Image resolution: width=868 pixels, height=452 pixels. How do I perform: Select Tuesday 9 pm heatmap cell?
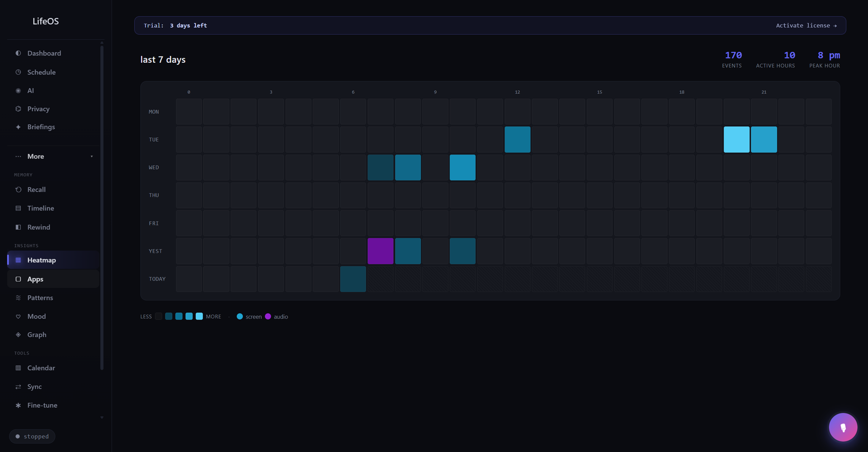coord(764,140)
